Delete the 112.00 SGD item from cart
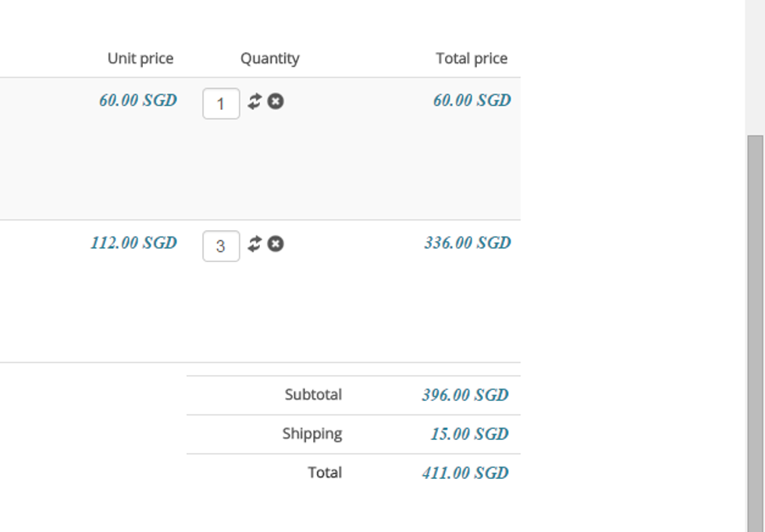 276,244
